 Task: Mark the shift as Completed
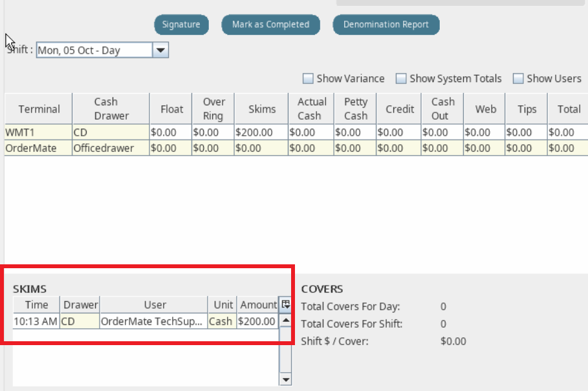271,25
